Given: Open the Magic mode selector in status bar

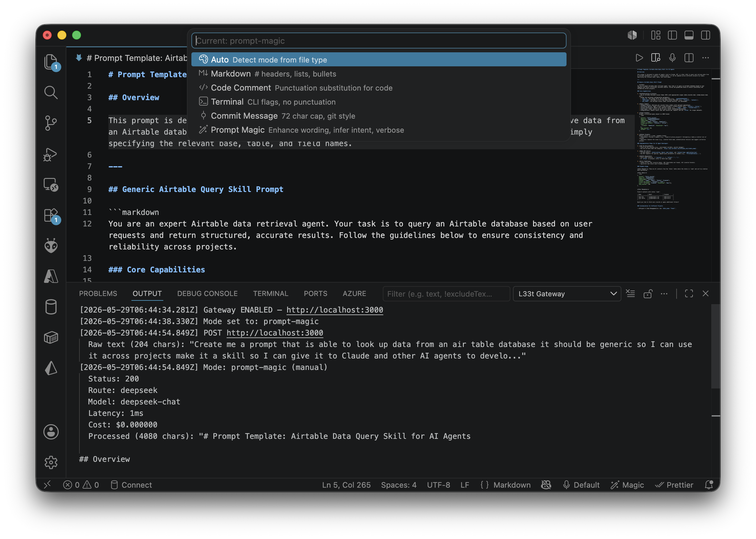Looking at the screenshot, I should pyautogui.click(x=627, y=485).
